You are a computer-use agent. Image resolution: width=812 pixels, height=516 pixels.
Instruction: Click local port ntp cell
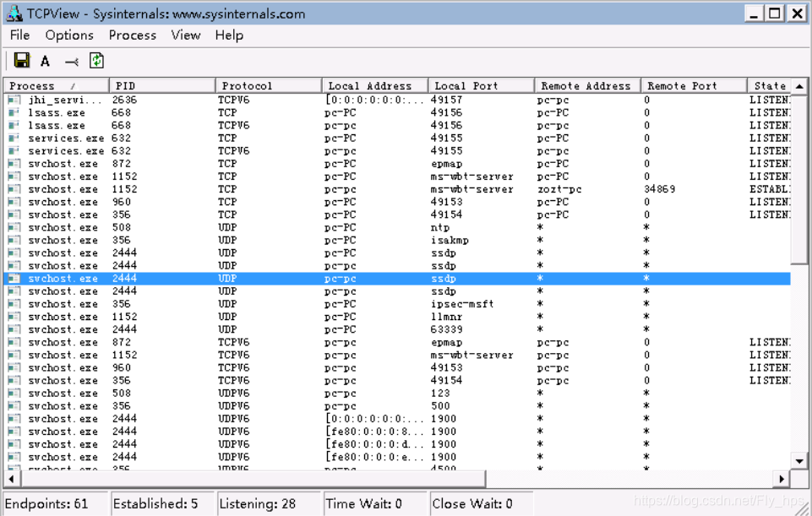440,228
